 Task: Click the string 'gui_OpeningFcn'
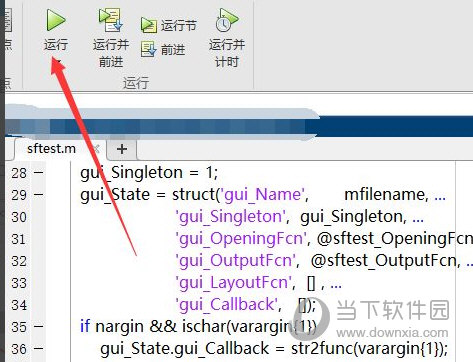pos(241,239)
